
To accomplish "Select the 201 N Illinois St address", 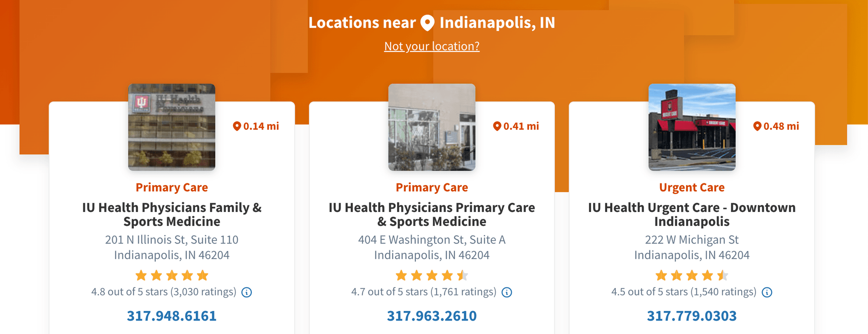I will (172, 247).
